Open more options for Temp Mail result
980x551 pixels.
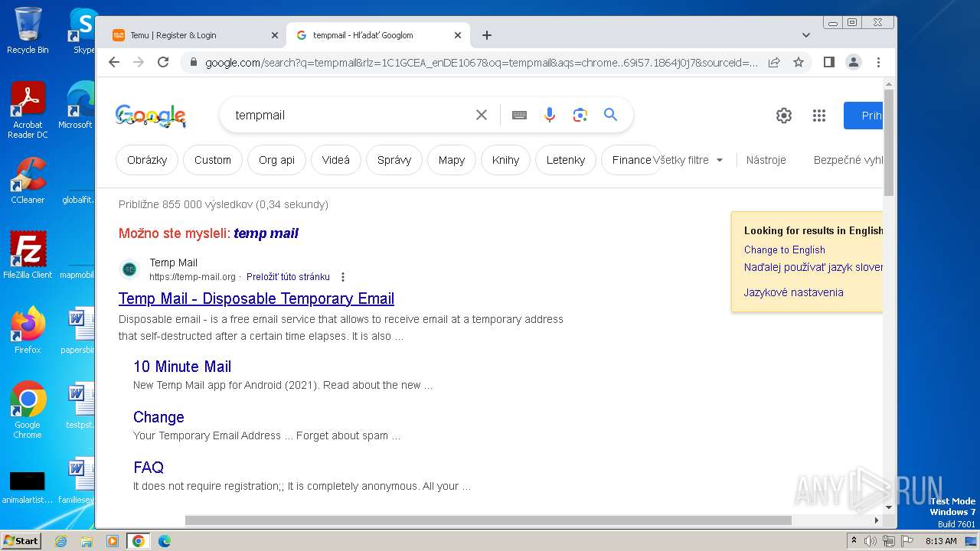(x=343, y=277)
